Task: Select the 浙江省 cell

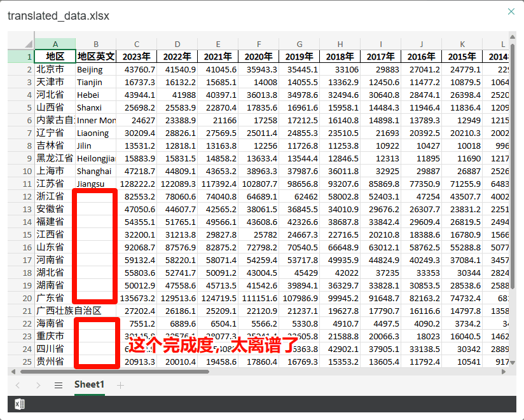Action: tap(55, 196)
